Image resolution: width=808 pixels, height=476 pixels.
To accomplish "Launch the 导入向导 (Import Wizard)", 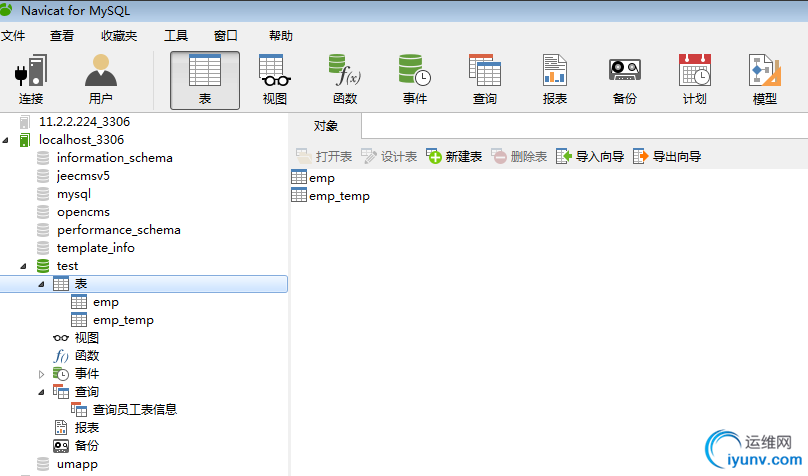I will tap(590, 156).
